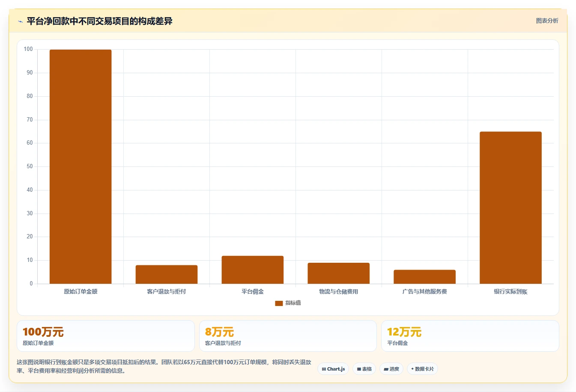This screenshot has height=392, width=576.
Task: Select the Chart.js tag chip
Action: pyautogui.click(x=333, y=369)
